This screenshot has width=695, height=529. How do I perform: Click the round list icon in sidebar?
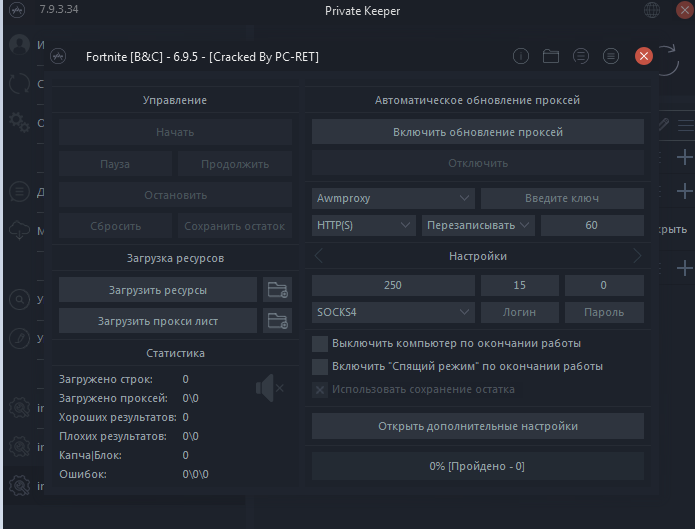click(x=20, y=192)
